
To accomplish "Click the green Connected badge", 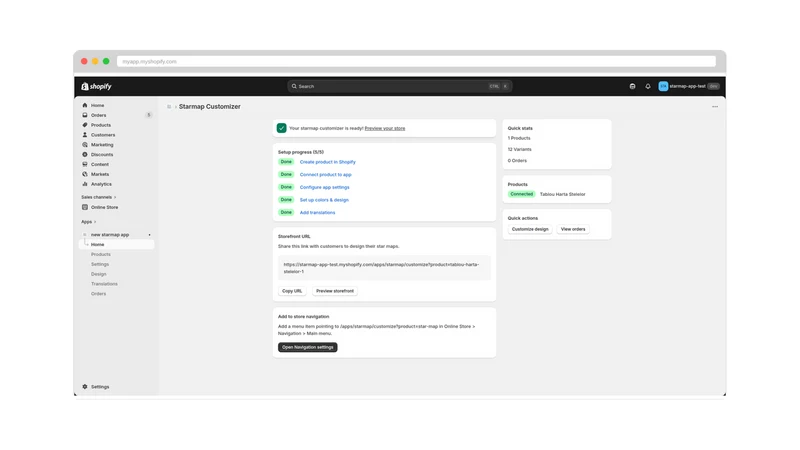I will 521,194.
